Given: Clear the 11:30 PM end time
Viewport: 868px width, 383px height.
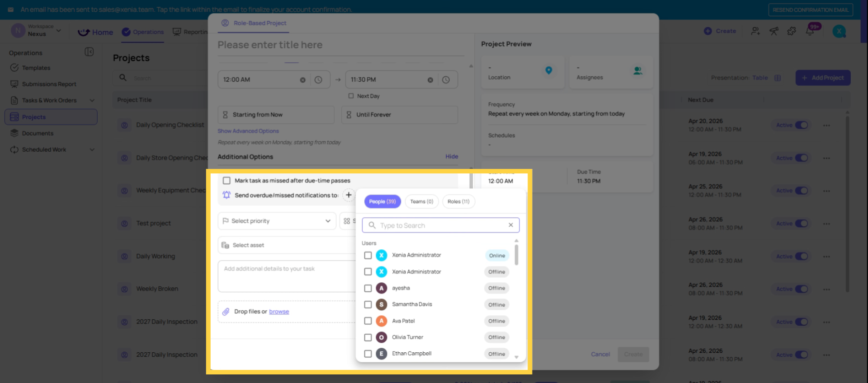Looking at the screenshot, I should pyautogui.click(x=430, y=80).
